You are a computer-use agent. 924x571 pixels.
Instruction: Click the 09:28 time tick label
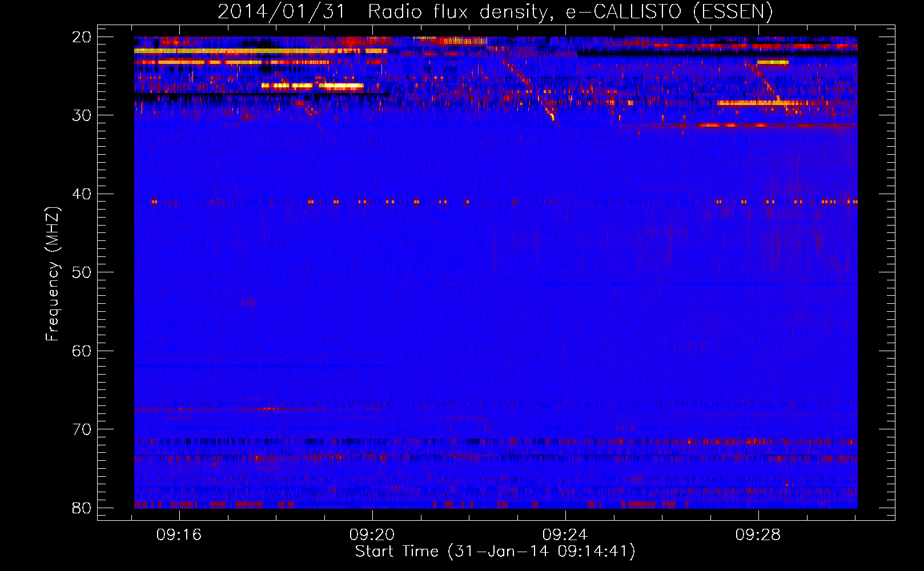[758, 535]
